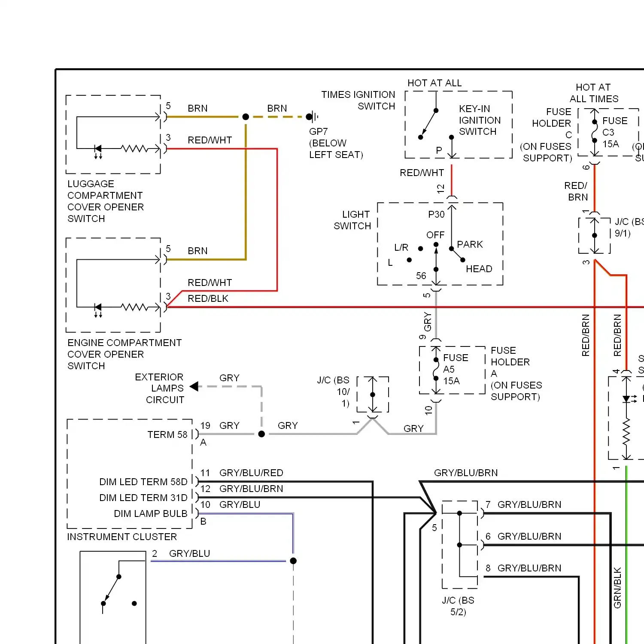Click the P30 terminal label
The width and height of the screenshot is (644, 644).
pos(436,214)
